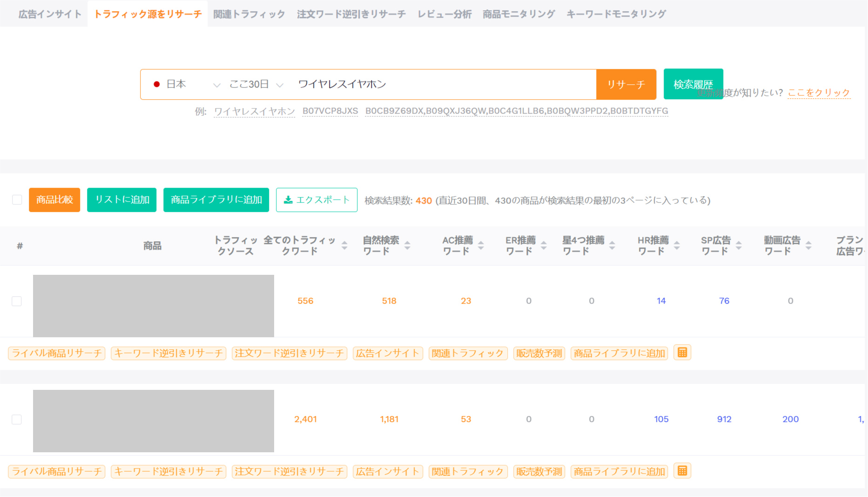Expand the 全てのトラフィックワード sort control
This screenshot has width=868, height=497.
click(344, 245)
